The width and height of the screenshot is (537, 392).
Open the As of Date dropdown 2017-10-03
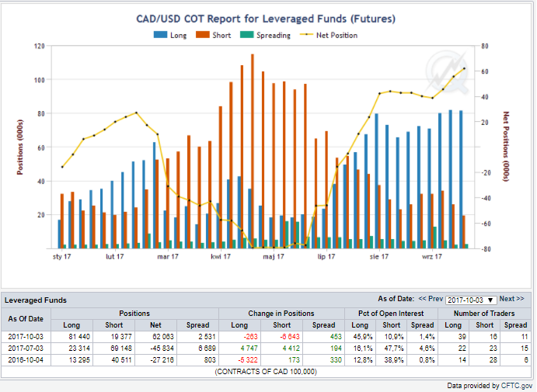point(471,300)
